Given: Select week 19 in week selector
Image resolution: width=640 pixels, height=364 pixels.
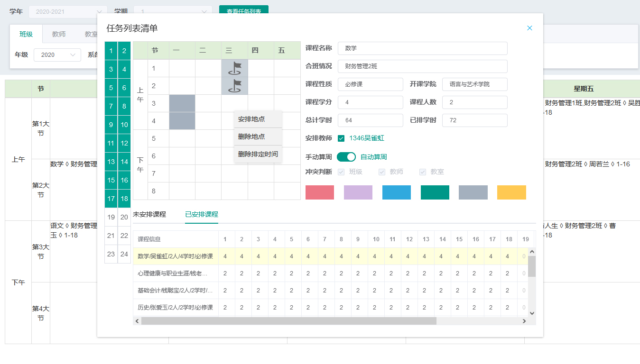Looking at the screenshot, I should point(111,217).
